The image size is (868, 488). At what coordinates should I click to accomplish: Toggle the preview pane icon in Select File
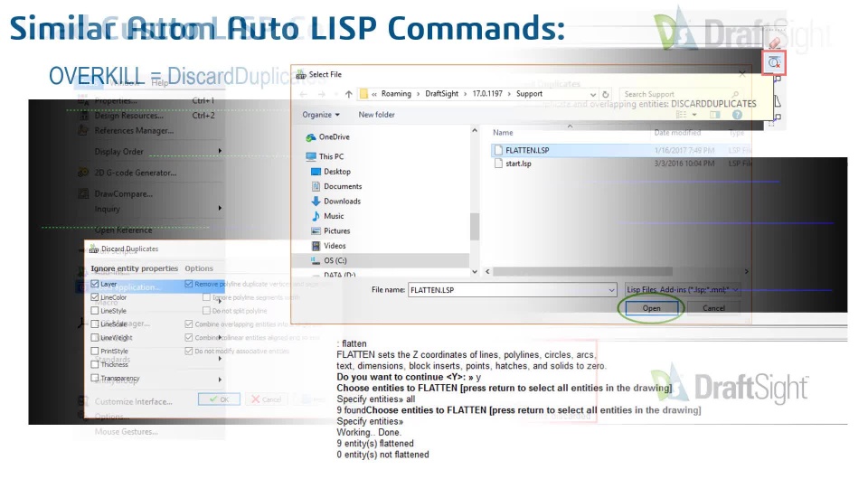pyautogui.click(x=714, y=115)
